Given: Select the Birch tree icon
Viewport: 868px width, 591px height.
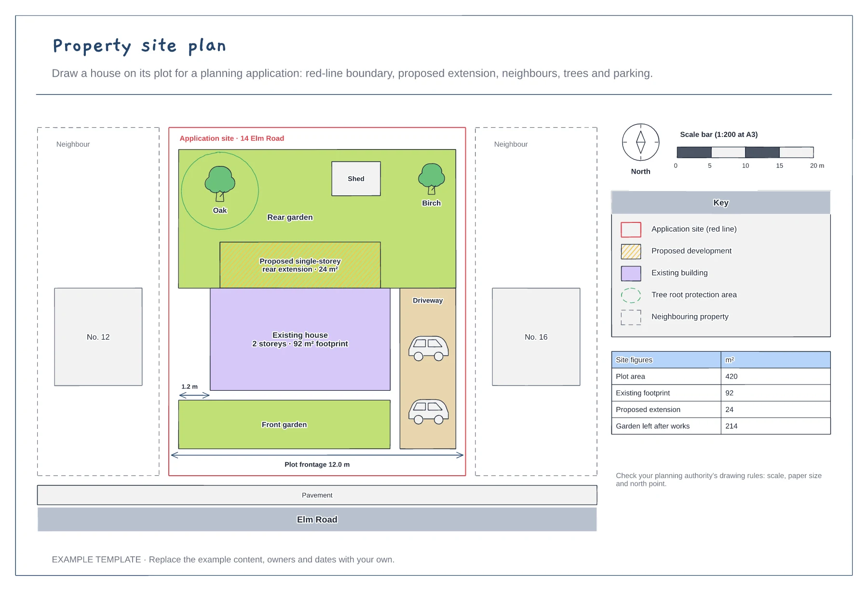Looking at the screenshot, I should click(432, 179).
